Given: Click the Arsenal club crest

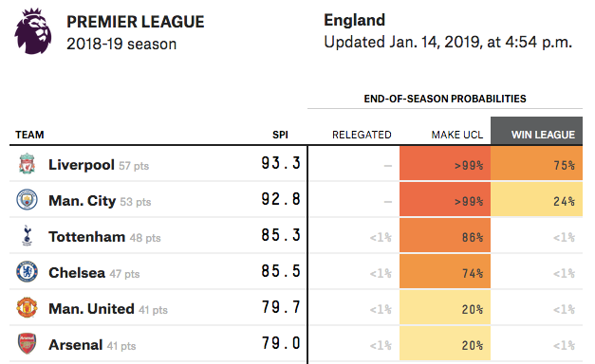Looking at the screenshot, I should (27, 343).
